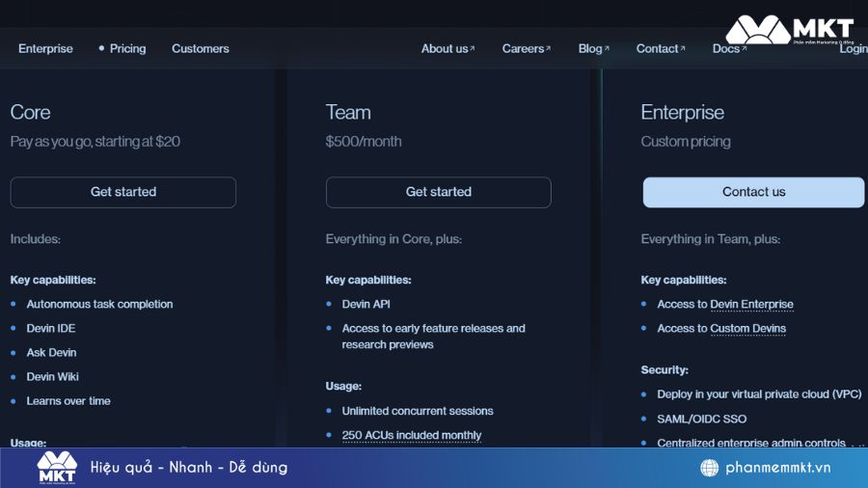Screen dimensions: 868x488
Task: Click 'Autonomous task completion' item
Action: 99,305
